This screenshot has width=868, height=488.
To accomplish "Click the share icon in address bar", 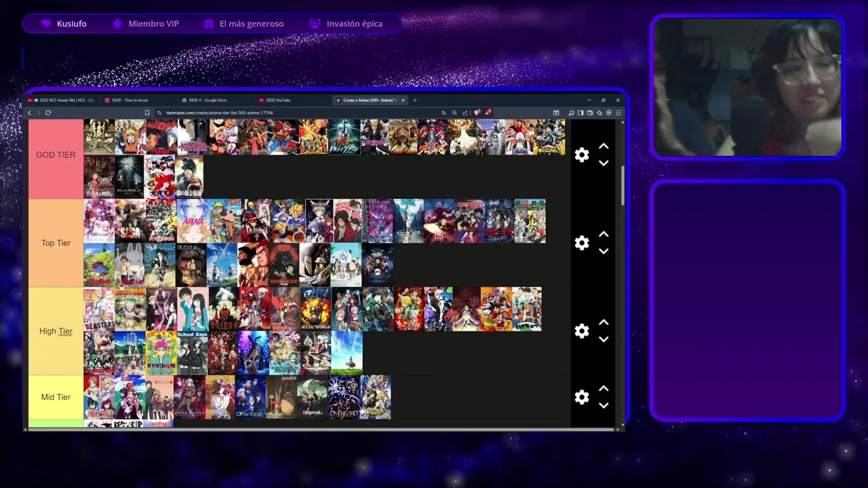I will 465,113.
